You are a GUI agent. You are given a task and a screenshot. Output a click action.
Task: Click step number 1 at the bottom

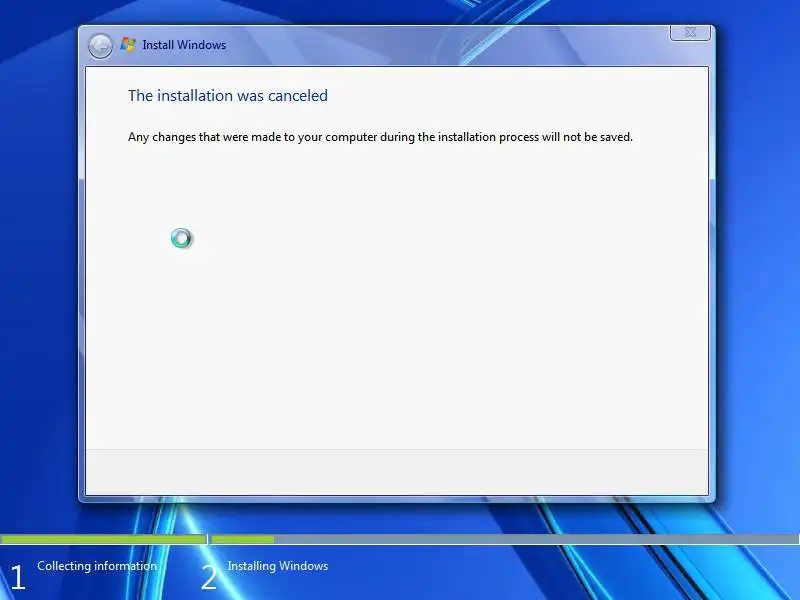[x=17, y=578]
